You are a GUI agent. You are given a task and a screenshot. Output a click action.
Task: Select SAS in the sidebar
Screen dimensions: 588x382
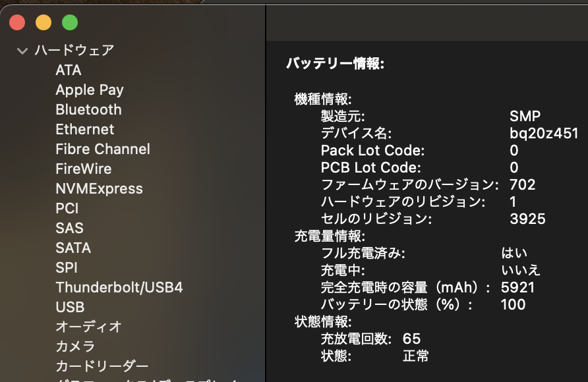[x=69, y=229]
